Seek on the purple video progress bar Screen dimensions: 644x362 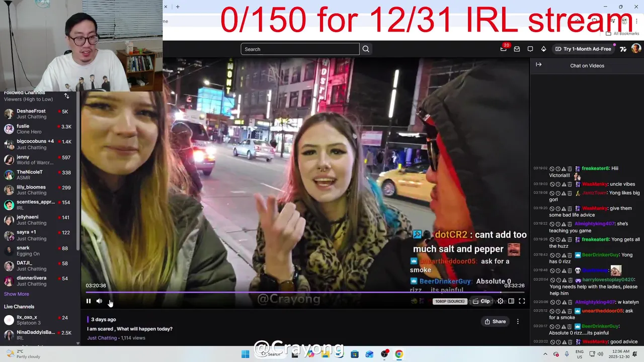pyautogui.click(x=305, y=292)
